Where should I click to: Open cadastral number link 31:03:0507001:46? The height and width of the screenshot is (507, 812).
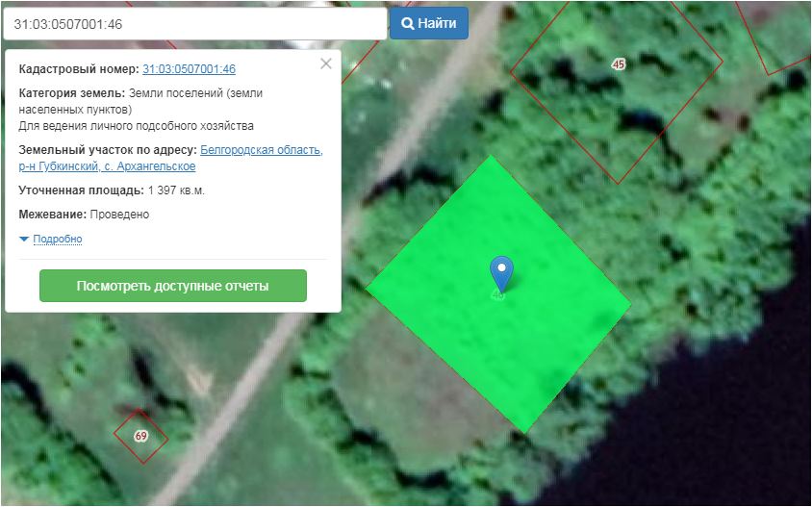[x=189, y=69]
